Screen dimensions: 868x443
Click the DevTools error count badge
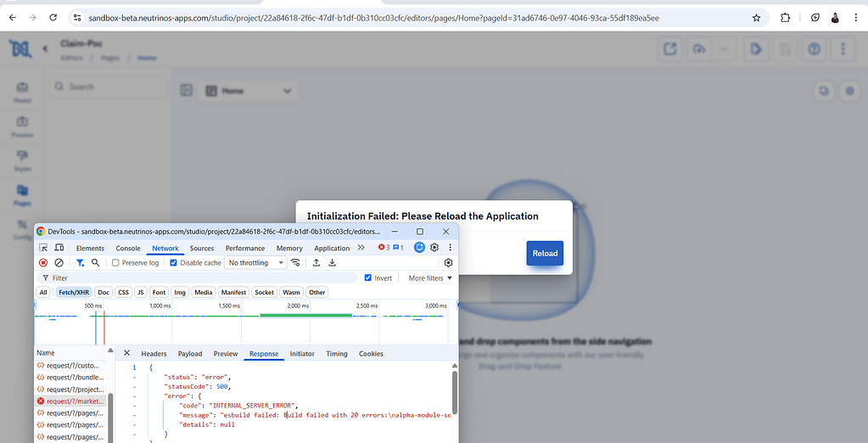click(384, 248)
